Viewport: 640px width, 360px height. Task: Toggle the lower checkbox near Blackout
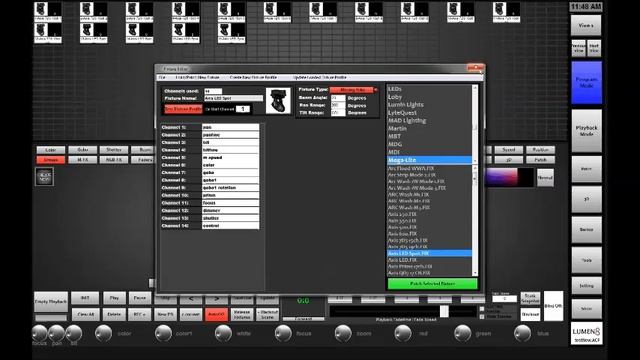point(482,316)
